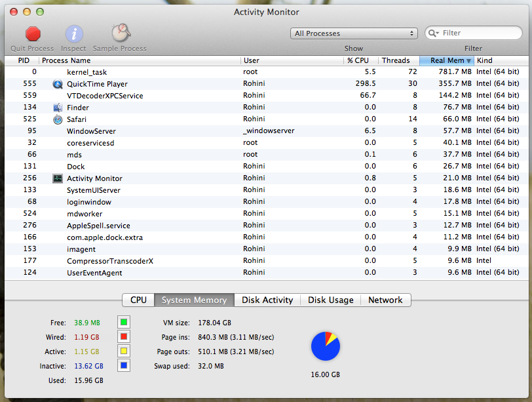Screen dimensions: 532x402
Task: Select the mds process row
Action: click(267, 155)
